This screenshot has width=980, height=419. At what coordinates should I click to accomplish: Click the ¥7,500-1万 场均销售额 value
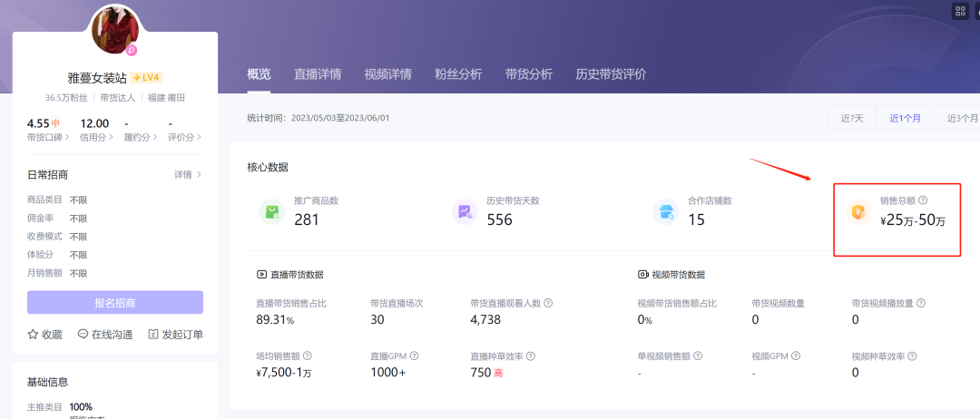(x=284, y=372)
